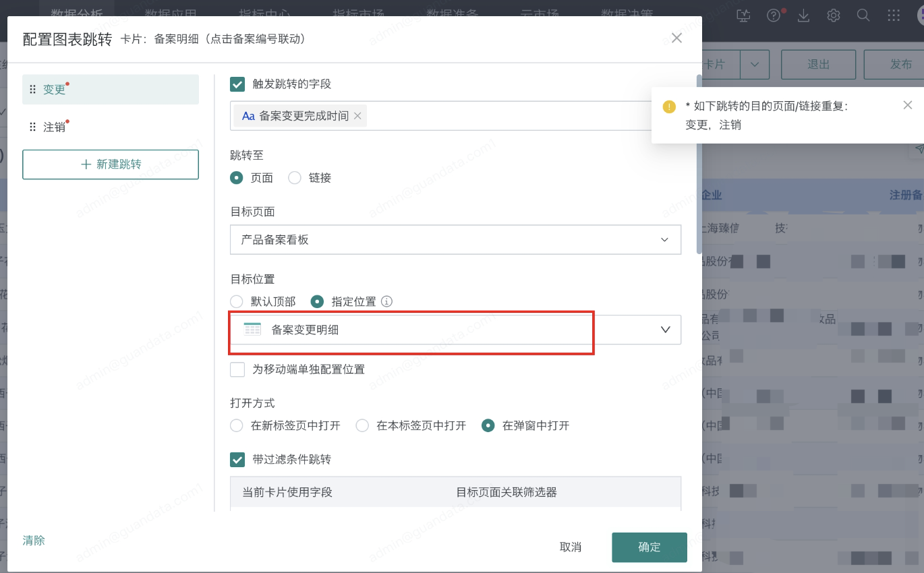Image resolution: width=924 pixels, height=573 pixels.
Task: Click the search magnifier in the top bar
Action: click(x=863, y=15)
